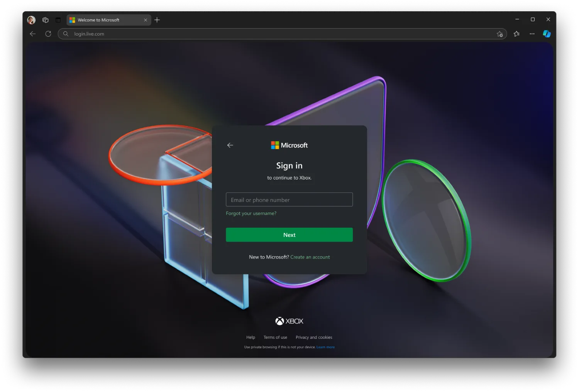Open the Create an account link
This screenshot has height=392, width=579.
310,257
